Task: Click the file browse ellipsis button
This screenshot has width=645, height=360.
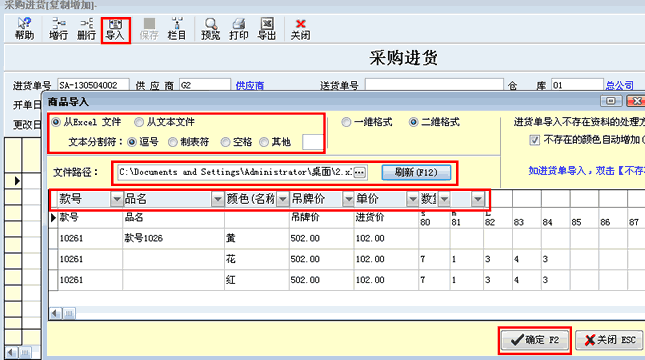Action: 359,172
